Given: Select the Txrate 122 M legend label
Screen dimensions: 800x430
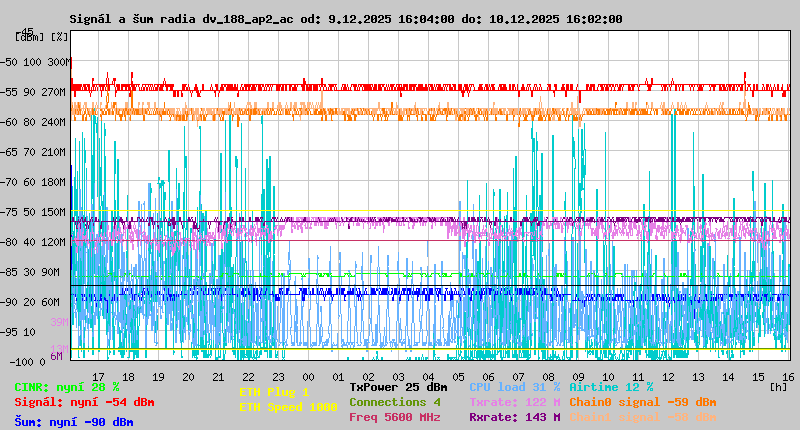Looking at the screenshot, I should click(x=514, y=402).
